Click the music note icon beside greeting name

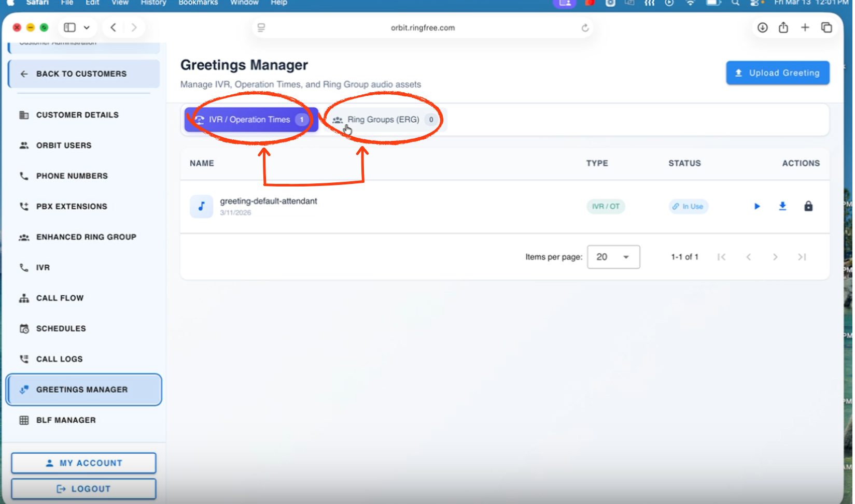pyautogui.click(x=201, y=206)
